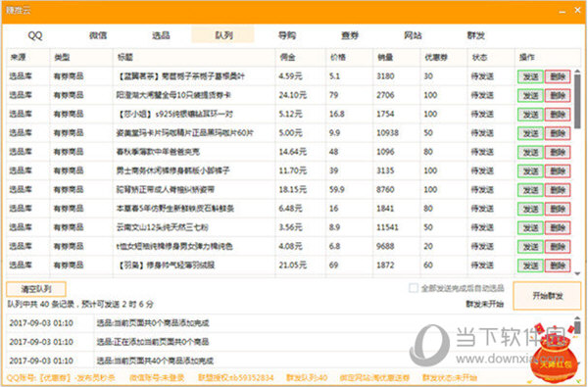
Task: Go to the 导购 tab
Action: tap(287, 35)
